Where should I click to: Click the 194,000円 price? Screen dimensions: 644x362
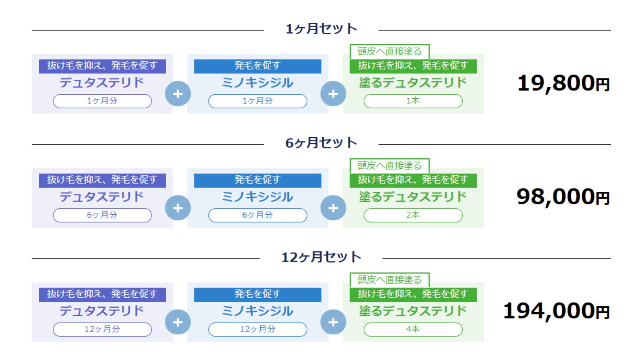556,311
